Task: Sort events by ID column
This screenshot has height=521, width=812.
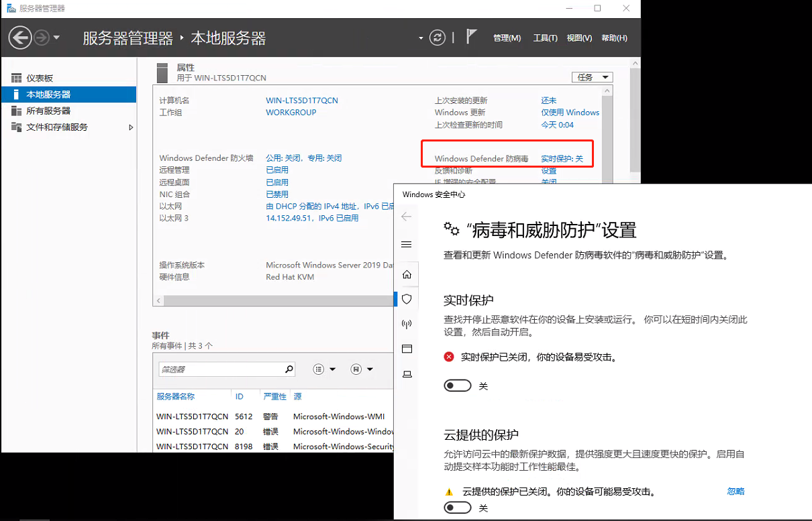Action: click(x=240, y=397)
